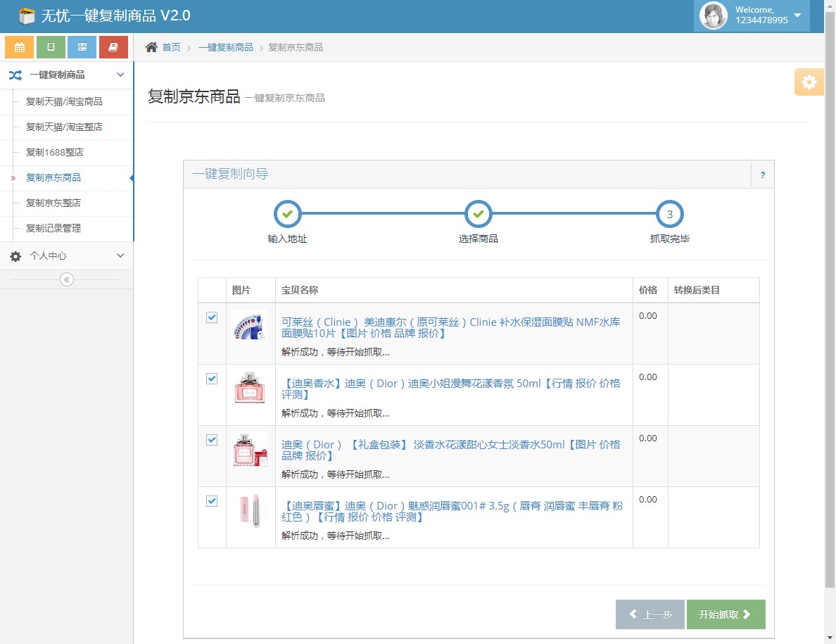Open the 迪奥小姐漫舞花漾香氛 50ml link
Screen dimensions: 836x644
[451, 389]
